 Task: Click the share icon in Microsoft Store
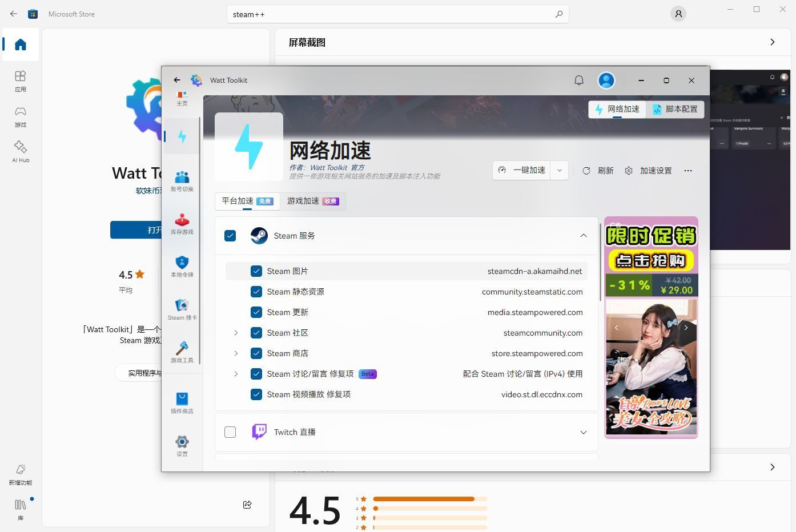click(247, 505)
